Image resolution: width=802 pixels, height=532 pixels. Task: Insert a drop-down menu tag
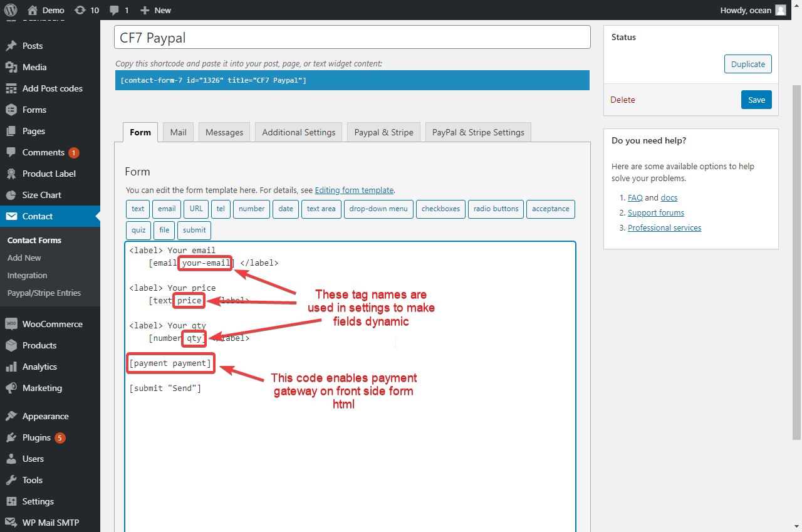point(378,209)
